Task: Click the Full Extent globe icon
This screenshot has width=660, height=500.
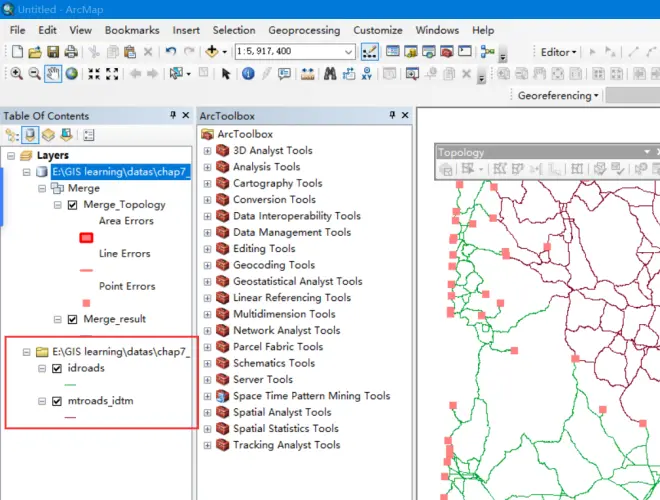Action: 72,74
